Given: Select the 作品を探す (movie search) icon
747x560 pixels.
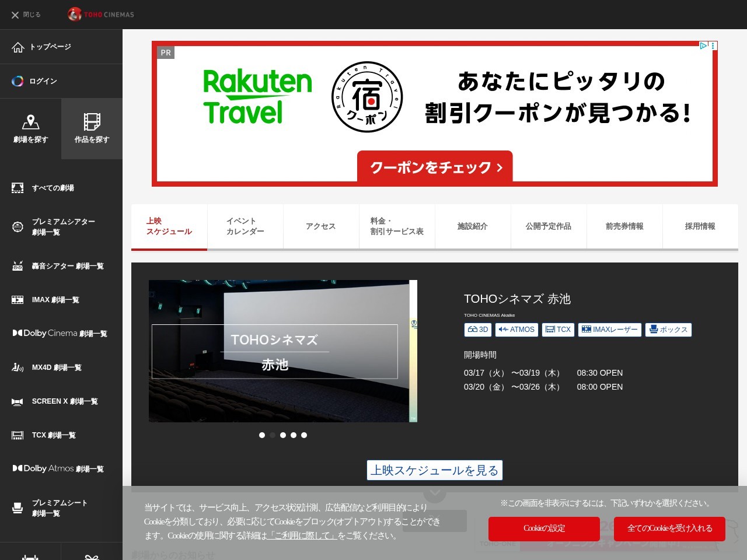Looking at the screenshot, I should 92,124.
